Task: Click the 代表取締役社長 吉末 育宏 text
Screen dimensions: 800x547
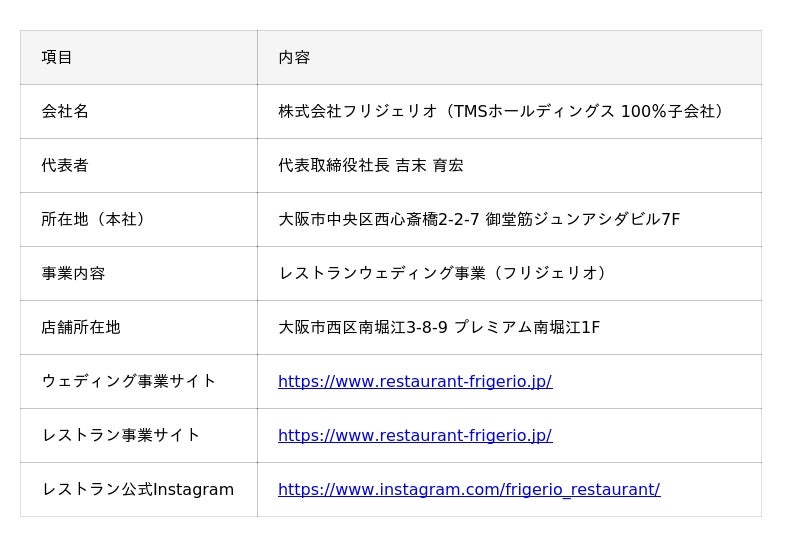Action: 371,165
